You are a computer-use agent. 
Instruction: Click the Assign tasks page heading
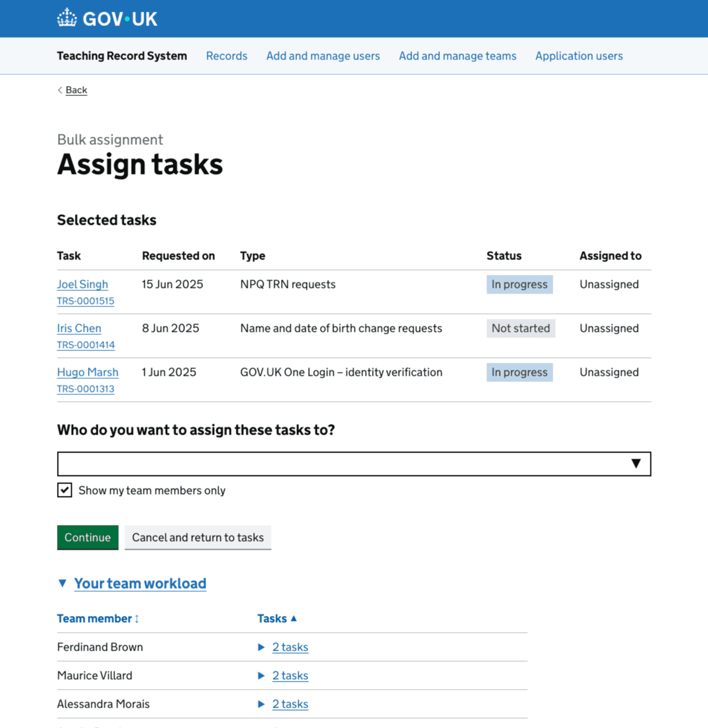(140, 165)
